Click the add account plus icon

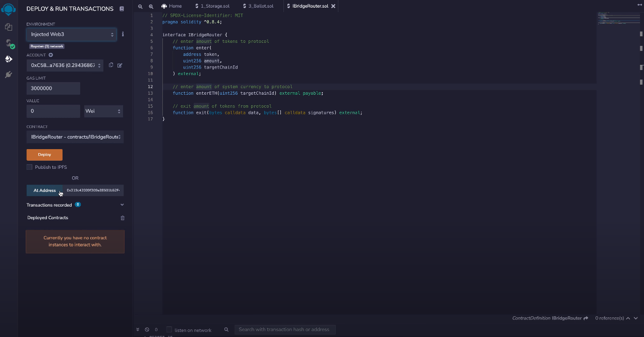point(51,55)
